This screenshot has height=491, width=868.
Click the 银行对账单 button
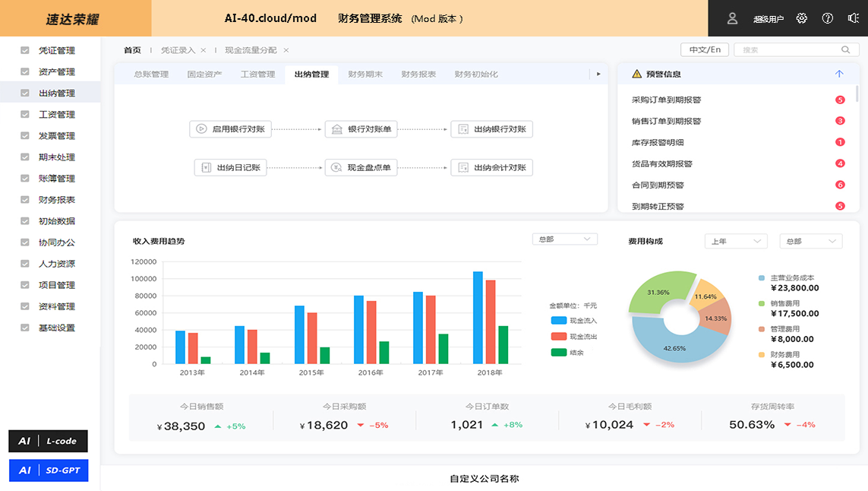pos(361,129)
